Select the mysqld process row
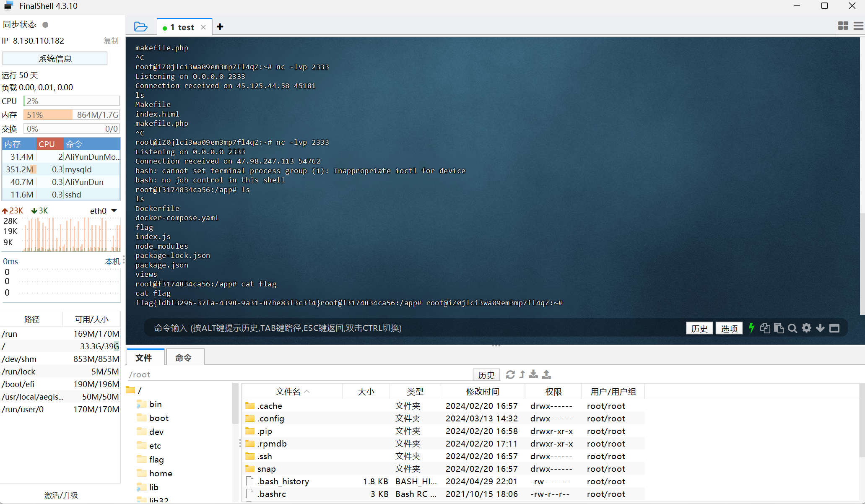 click(x=61, y=169)
